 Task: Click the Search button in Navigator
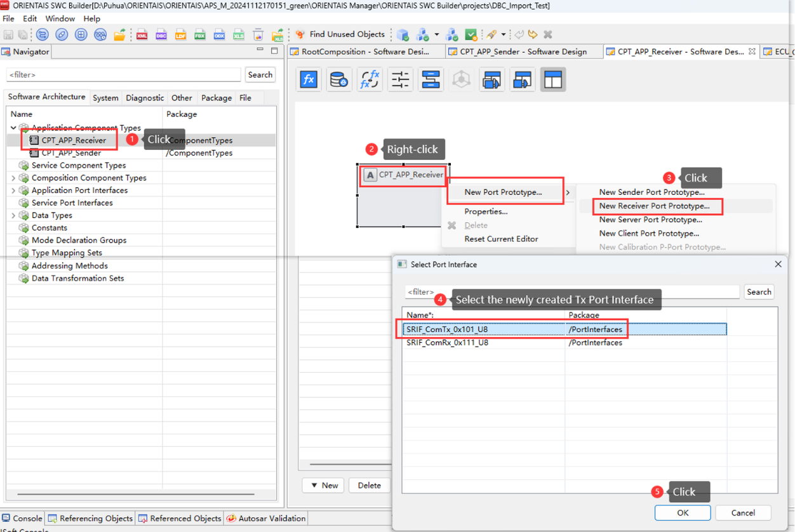coord(260,75)
